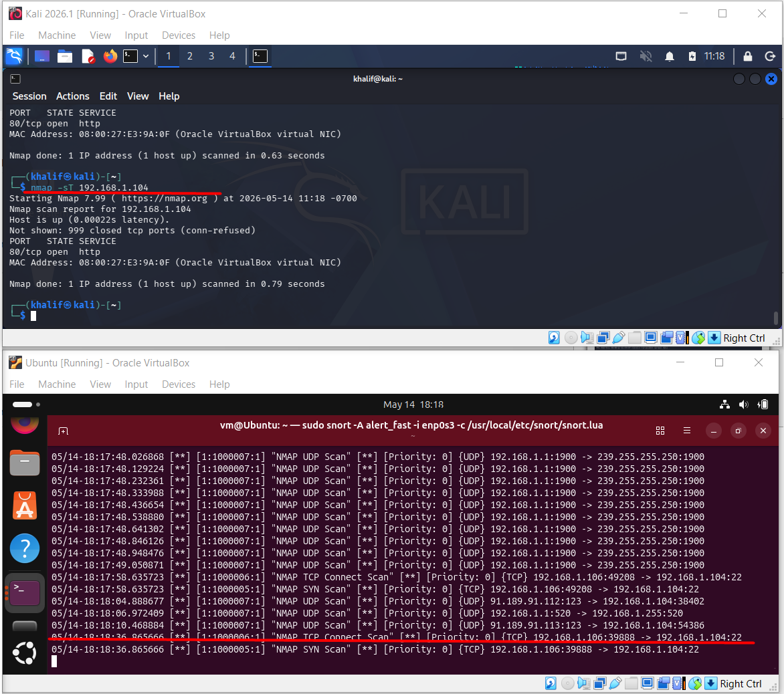The height and width of the screenshot is (694, 784).
Task: Click keyboard capture arrow in Kali VM status bar
Action: coord(714,338)
